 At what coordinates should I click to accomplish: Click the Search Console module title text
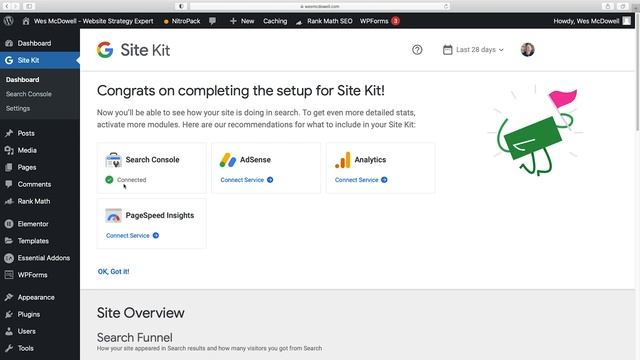[x=152, y=160]
